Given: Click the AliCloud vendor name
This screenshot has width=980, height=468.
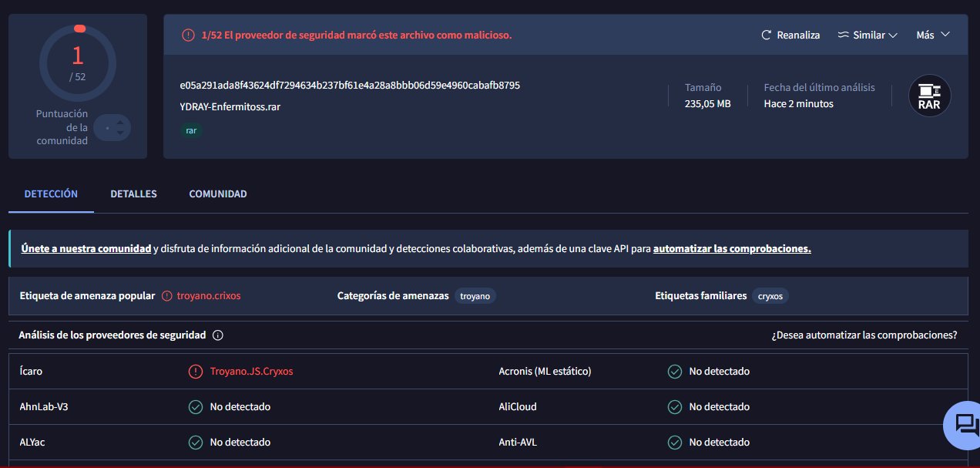Looking at the screenshot, I should (518, 407).
